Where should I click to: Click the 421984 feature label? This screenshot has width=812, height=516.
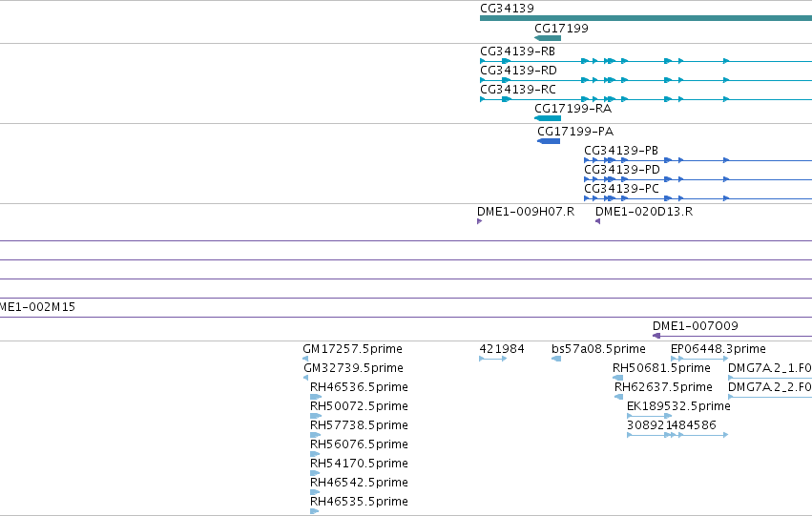(502, 349)
